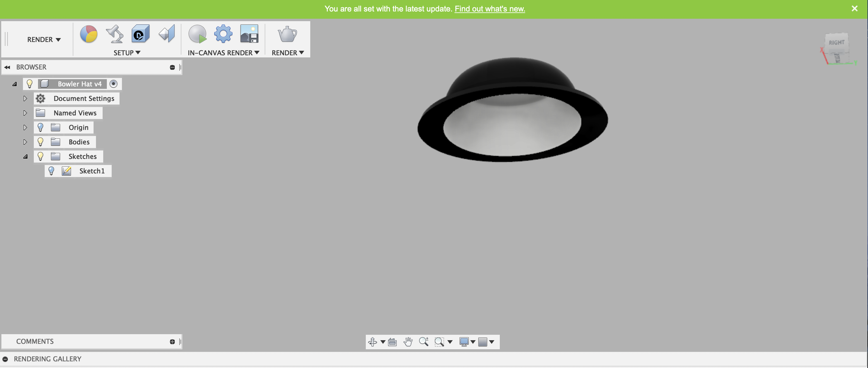Screen dimensions: 868x368
Task: Select the Scene Settings lamp icon
Action: pyautogui.click(x=115, y=34)
